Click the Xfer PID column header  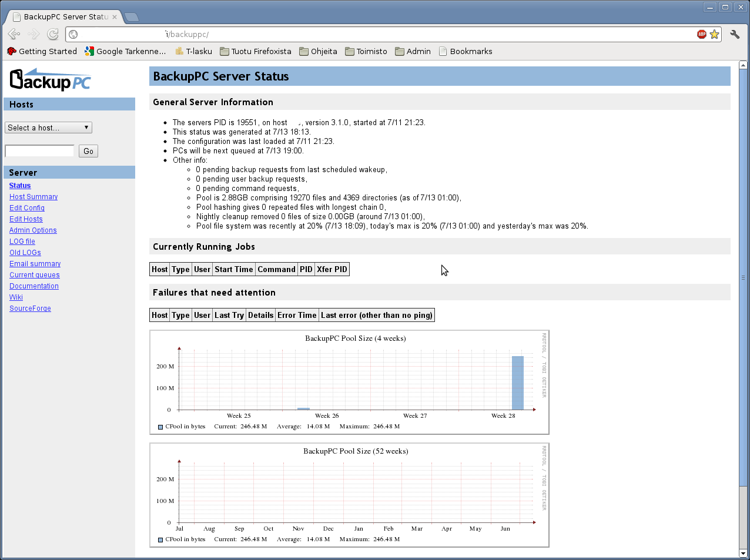(x=332, y=270)
